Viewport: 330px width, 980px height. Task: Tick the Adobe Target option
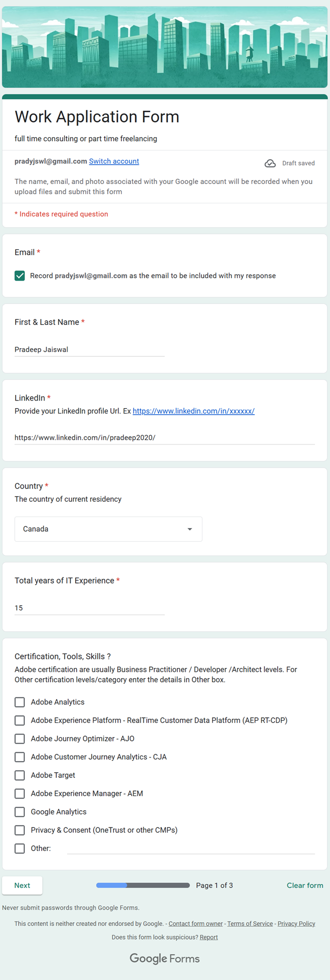(x=20, y=775)
